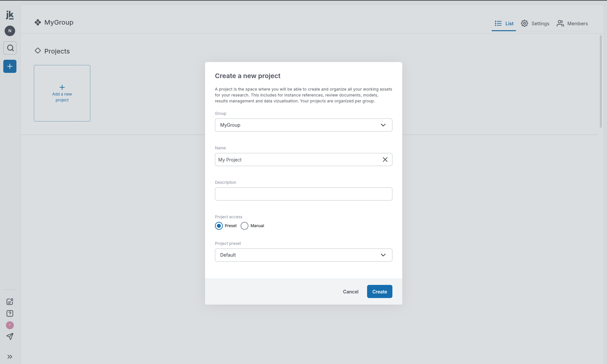
Task: Switch to the Settings tab
Action: (535, 24)
